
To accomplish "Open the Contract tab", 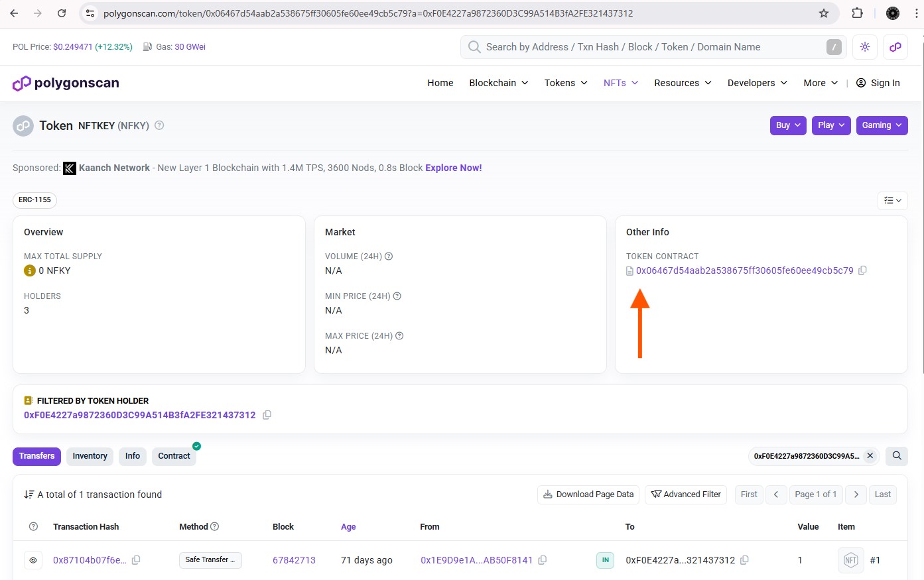I will pyautogui.click(x=174, y=456).
